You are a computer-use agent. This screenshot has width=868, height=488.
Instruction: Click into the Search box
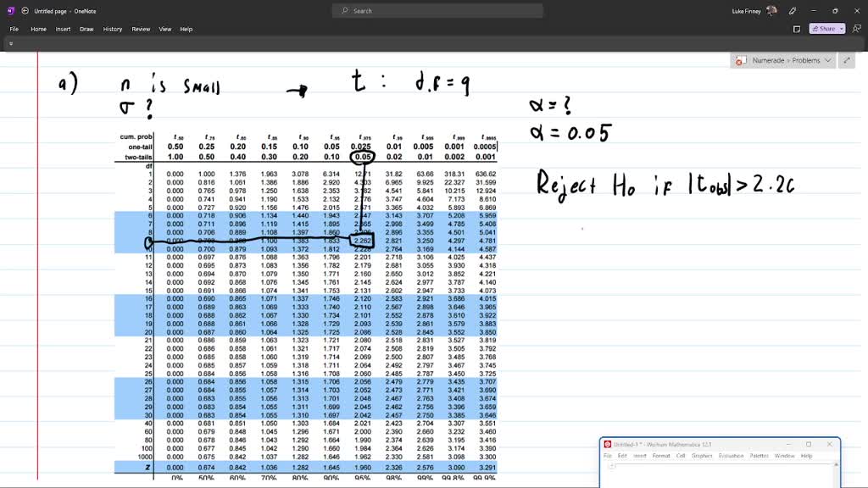coord(437,10)
